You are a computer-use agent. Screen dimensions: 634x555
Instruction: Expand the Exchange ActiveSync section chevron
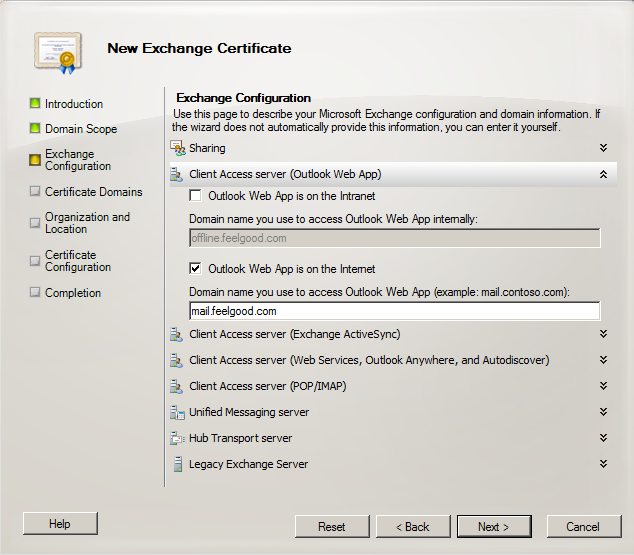click(603, 334)
